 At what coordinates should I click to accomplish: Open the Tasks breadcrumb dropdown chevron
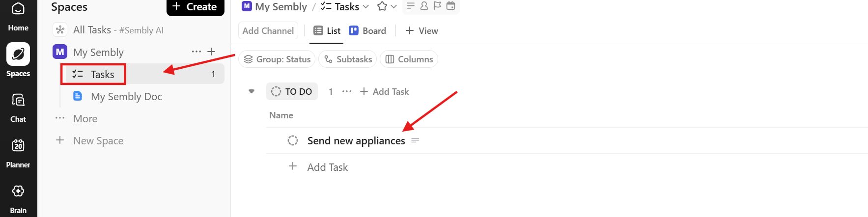[x=365, y=7]
